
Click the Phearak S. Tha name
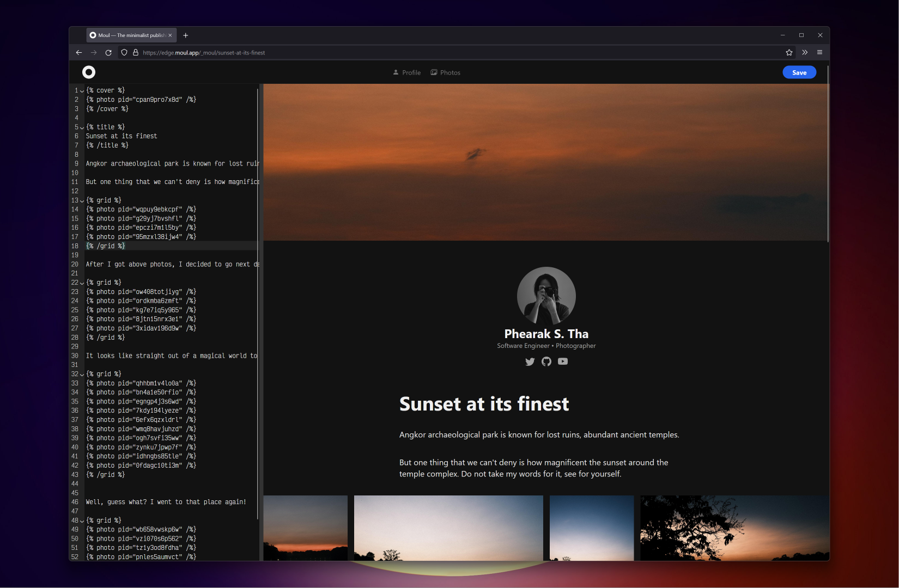(546, 334)
